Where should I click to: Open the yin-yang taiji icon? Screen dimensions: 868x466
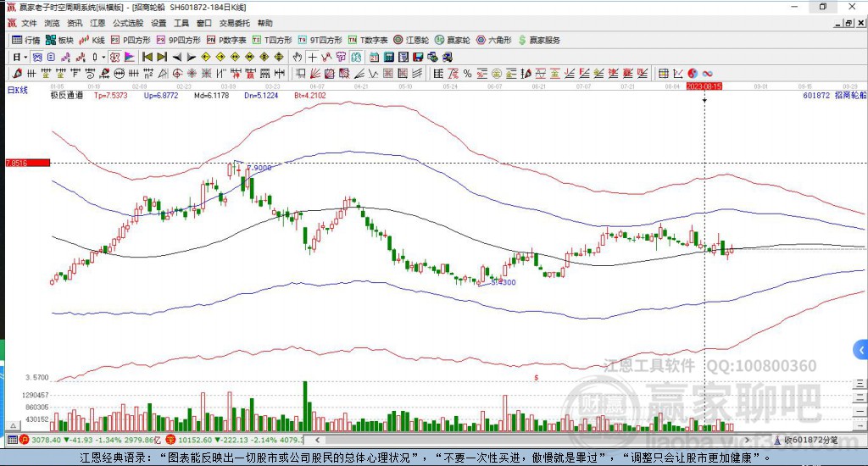[x=693, y=73]
